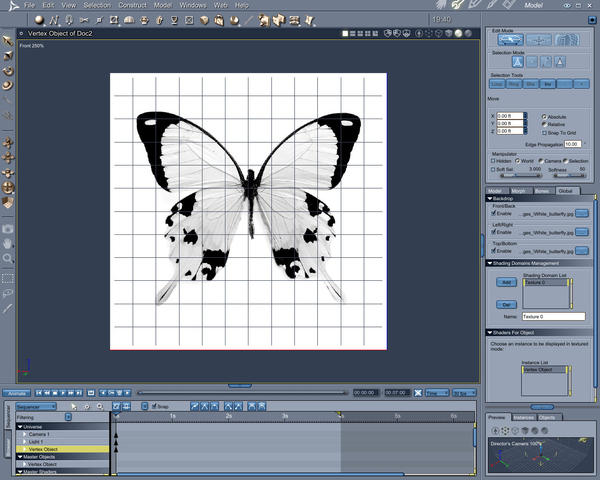This screenshot has height=480, width=600.
Task: Select the arrow selection tool on left sidebar
Action: (8, 41)
